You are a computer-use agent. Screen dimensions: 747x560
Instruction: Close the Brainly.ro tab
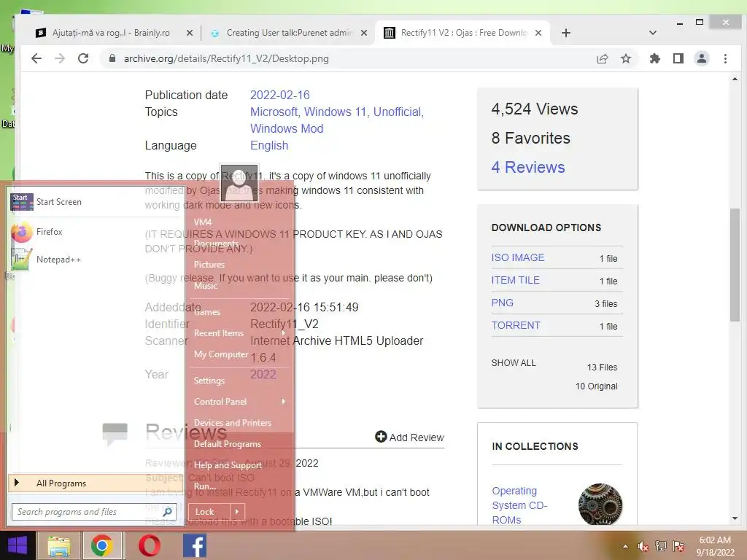[x=190, y=33]
